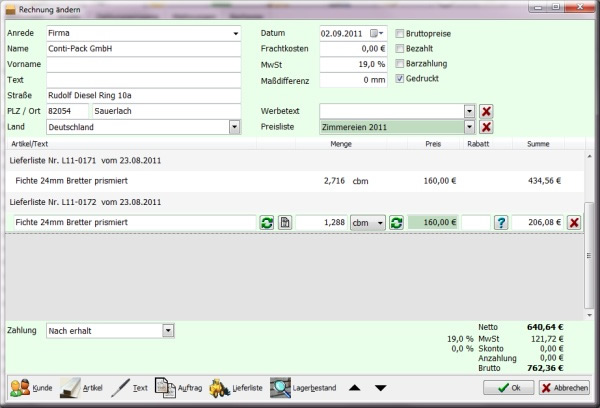Insert a Text line with pen icon
This screenshot has height=408, width=600.
click(129, 388)
